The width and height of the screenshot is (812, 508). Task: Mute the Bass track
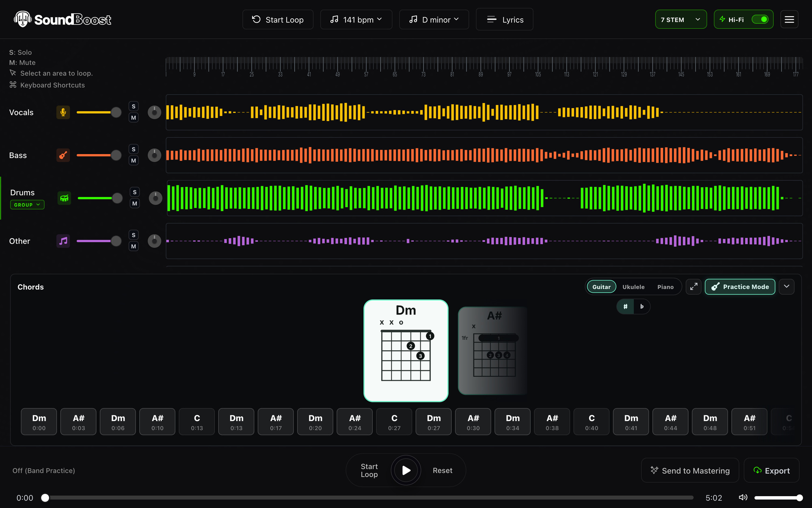134,161
